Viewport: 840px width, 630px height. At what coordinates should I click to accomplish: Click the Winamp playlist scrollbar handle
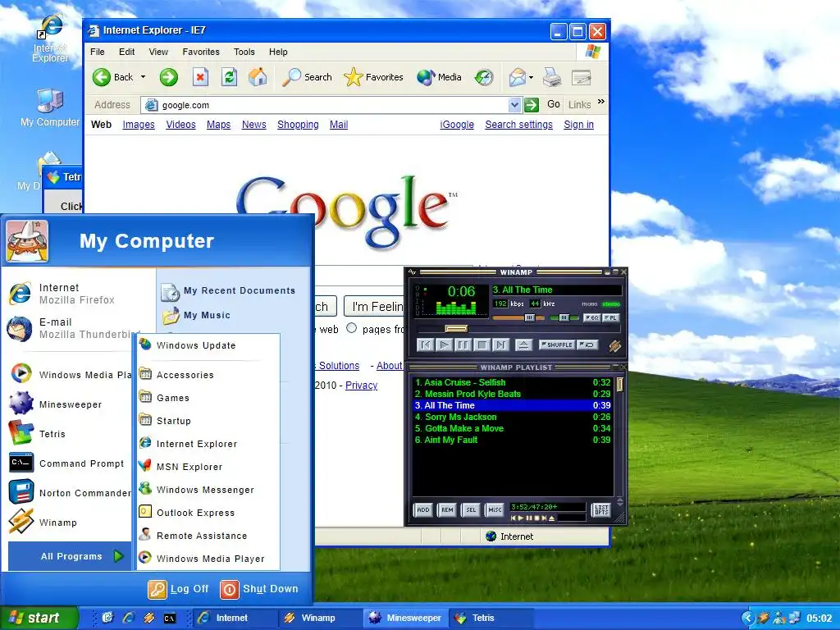620,384
